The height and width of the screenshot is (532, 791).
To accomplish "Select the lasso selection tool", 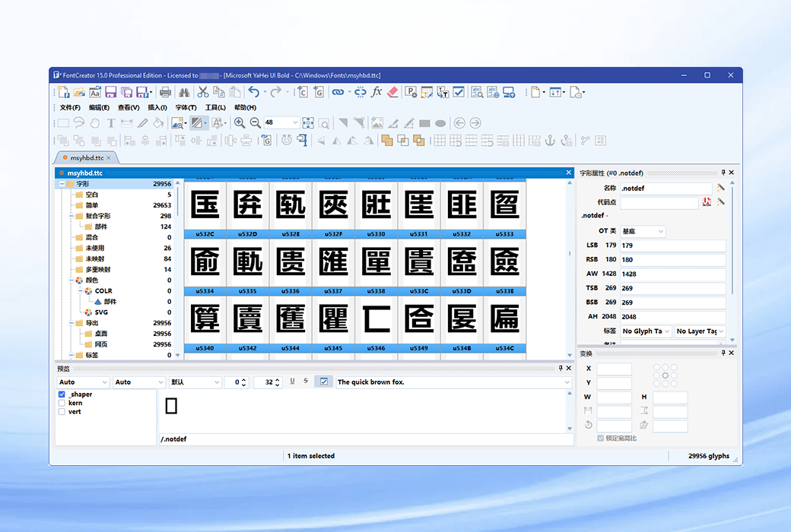I will (x=78, y=122).
